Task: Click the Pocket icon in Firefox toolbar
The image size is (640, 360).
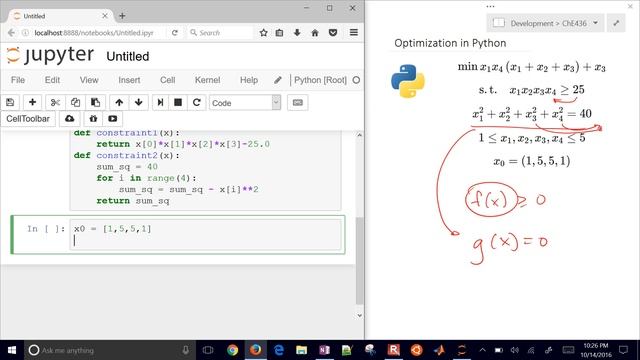Action: click(x=333, y=33)
